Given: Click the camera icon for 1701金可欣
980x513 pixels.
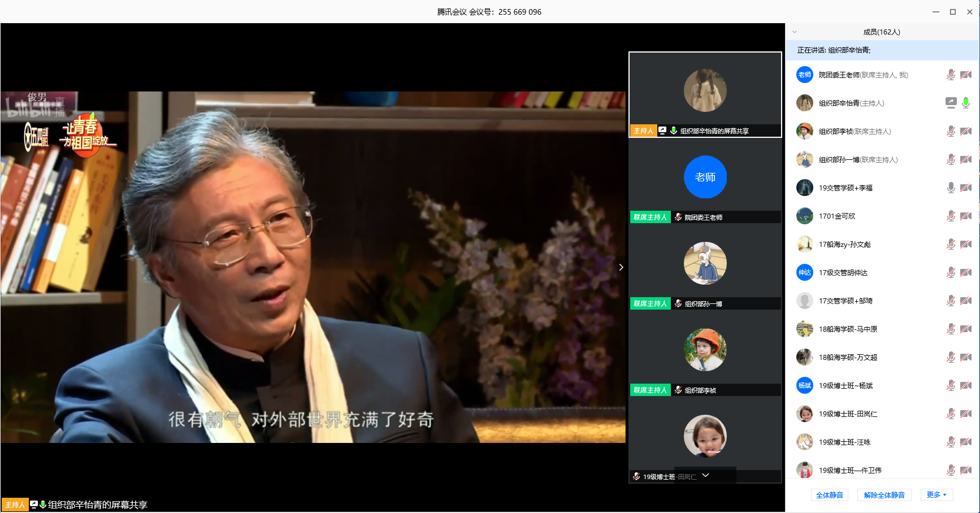Looking at the screenshot, I should coord(966,216).
